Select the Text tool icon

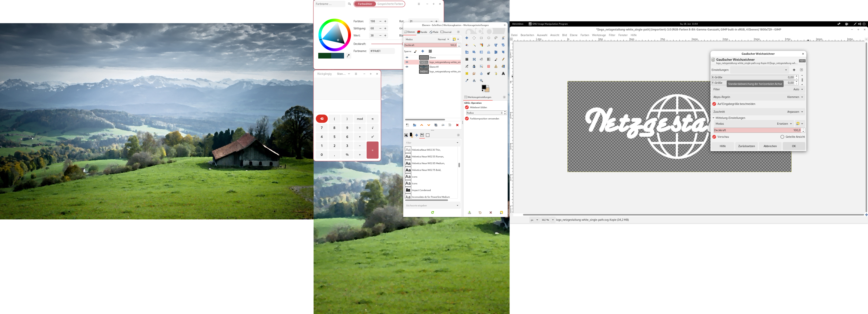[503, 74]
